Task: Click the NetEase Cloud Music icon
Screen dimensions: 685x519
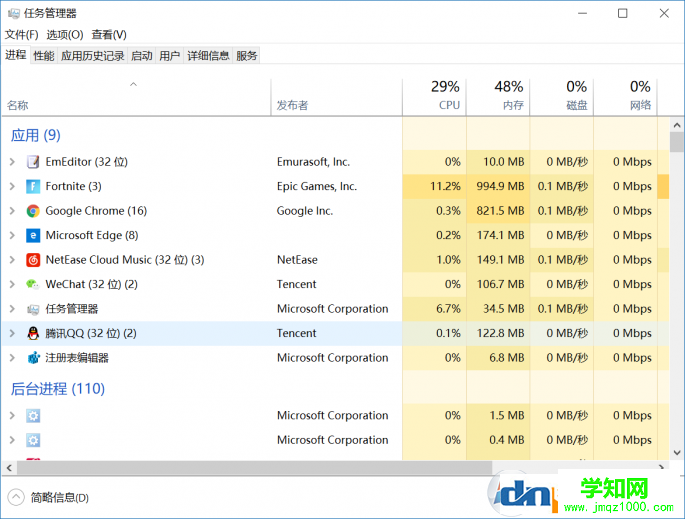Action: (33, 260)
